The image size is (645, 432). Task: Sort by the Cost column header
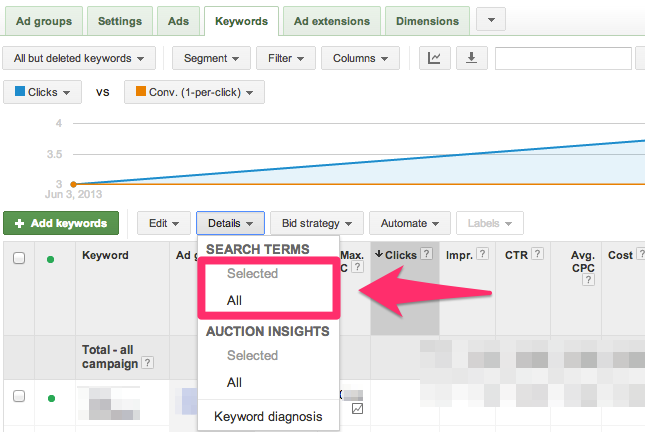(x=620, y=255)
